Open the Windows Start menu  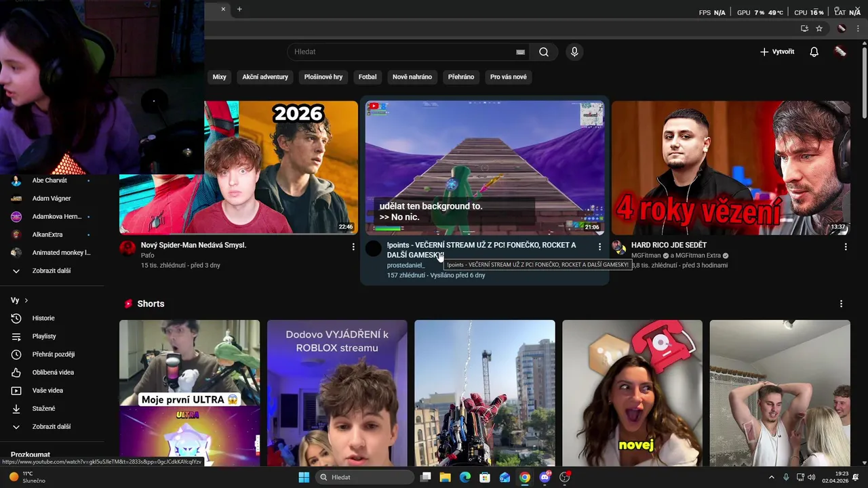tap(304, 477)
